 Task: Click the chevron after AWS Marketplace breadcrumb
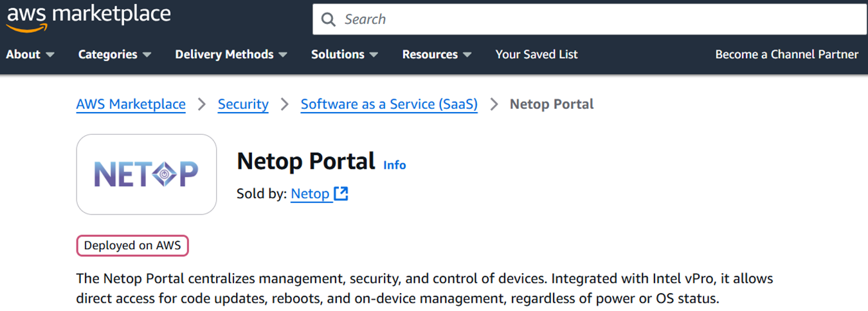(202, 104)
